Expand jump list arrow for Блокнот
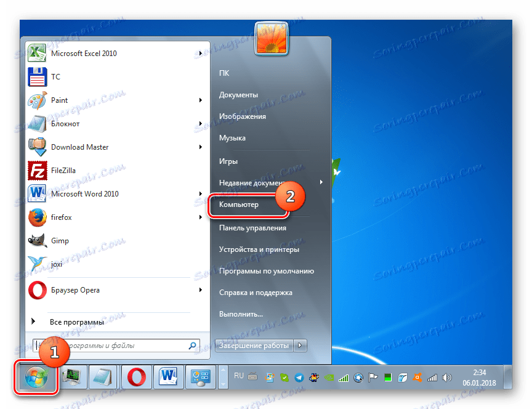The image size is (532, 409). (201, 124)
